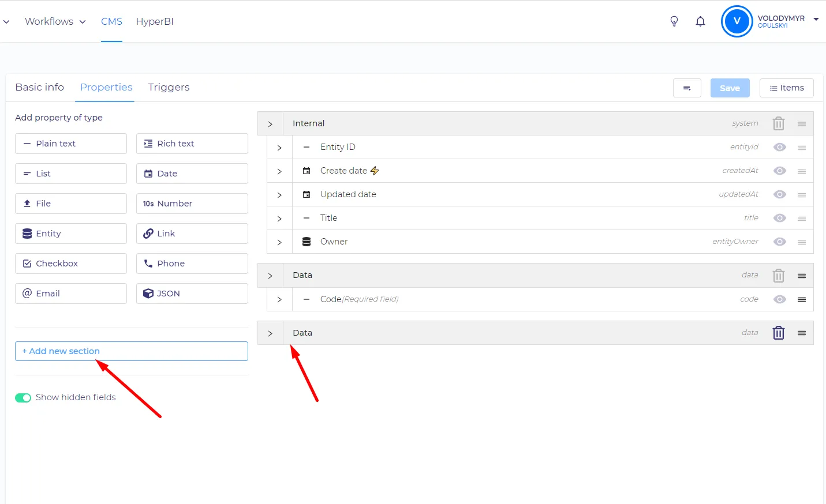The image size is (826, 504).
Task: Expand the Updated date property row
Action: [x=279, y=195]
